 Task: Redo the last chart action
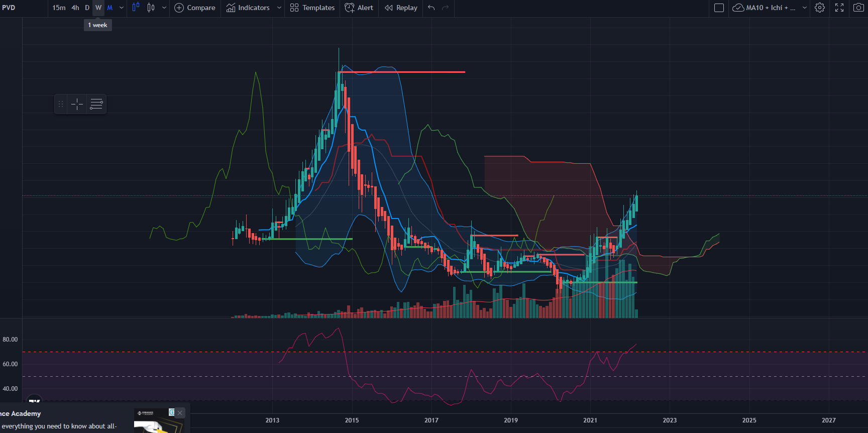click(x=446, y=8)
